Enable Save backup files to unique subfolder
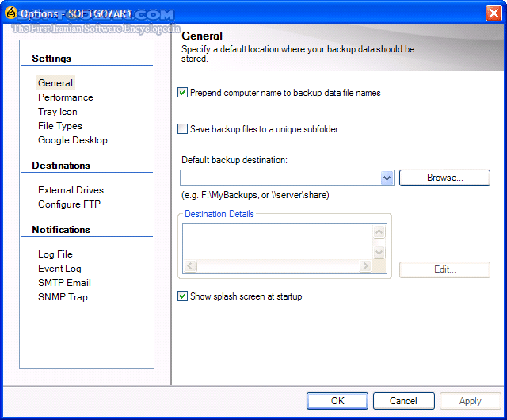Image resolution: width=507 pixels, height=420 pixels. [x=183, y=129]
